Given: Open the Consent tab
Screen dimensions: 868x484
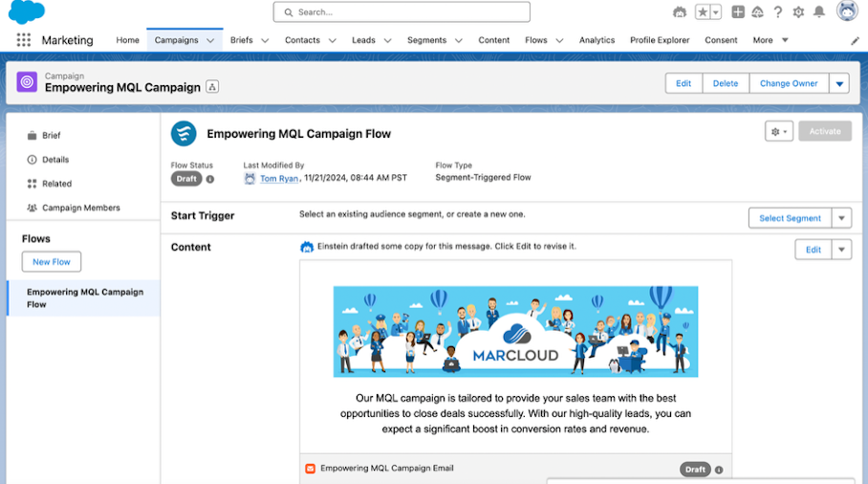Looking at the screenshot, I should coord(721,40).
